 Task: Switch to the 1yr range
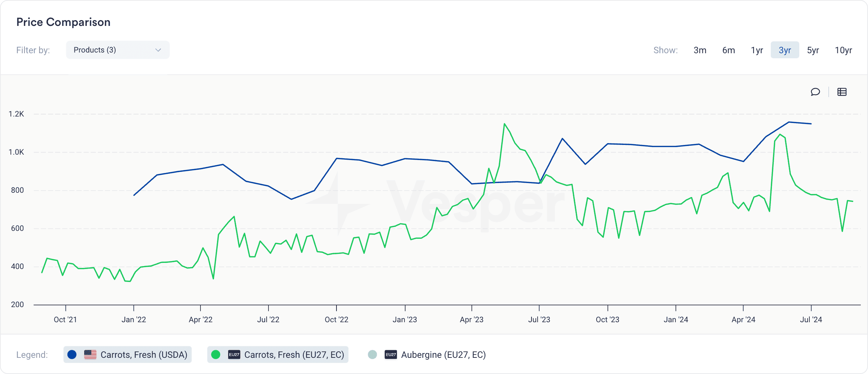coord(757,50)
